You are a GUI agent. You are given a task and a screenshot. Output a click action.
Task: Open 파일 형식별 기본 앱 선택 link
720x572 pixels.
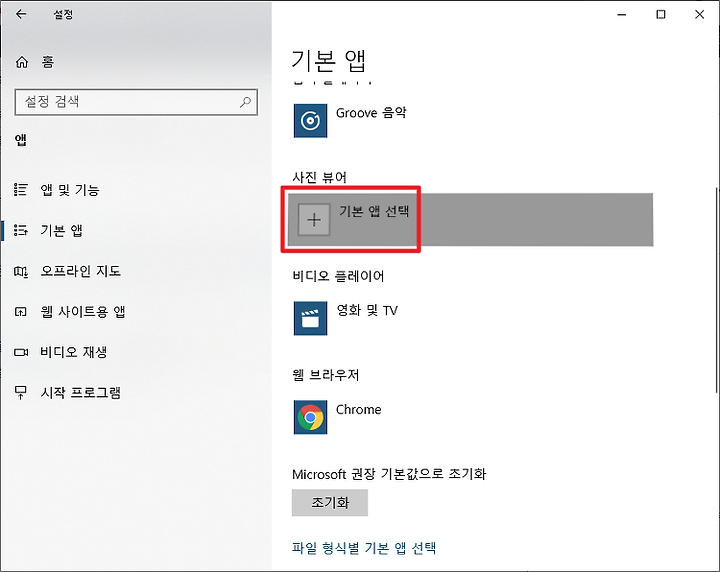point(364,548)
